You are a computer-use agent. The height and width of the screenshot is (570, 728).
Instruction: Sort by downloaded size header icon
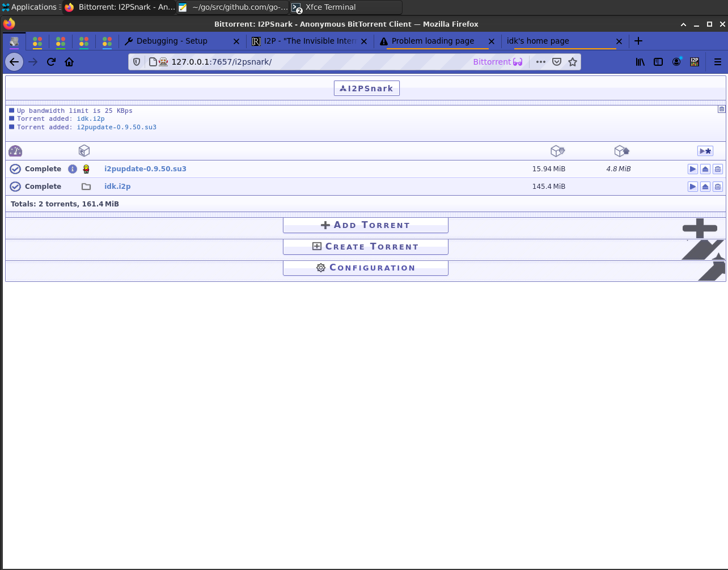click(557, 151)
